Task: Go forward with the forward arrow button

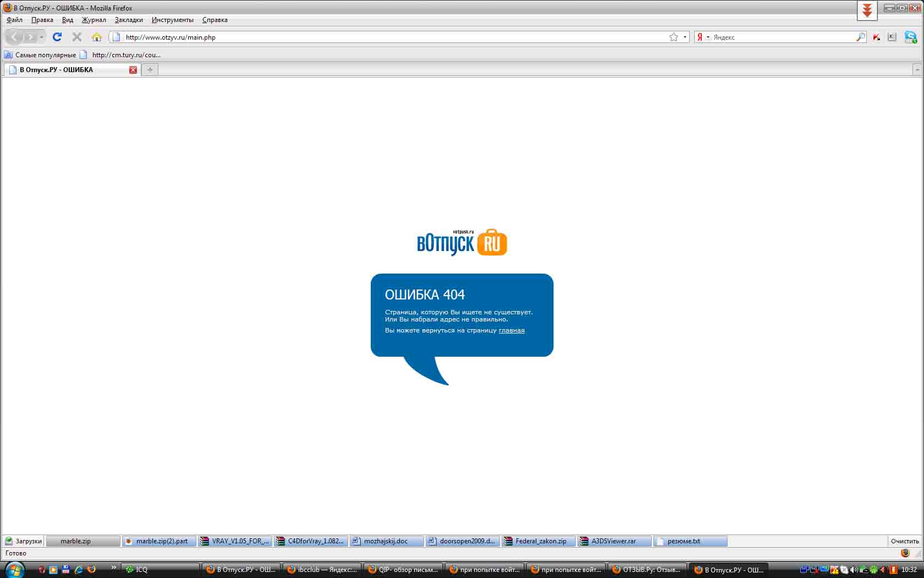Action: pyautogui.click(x=30, y=37)
